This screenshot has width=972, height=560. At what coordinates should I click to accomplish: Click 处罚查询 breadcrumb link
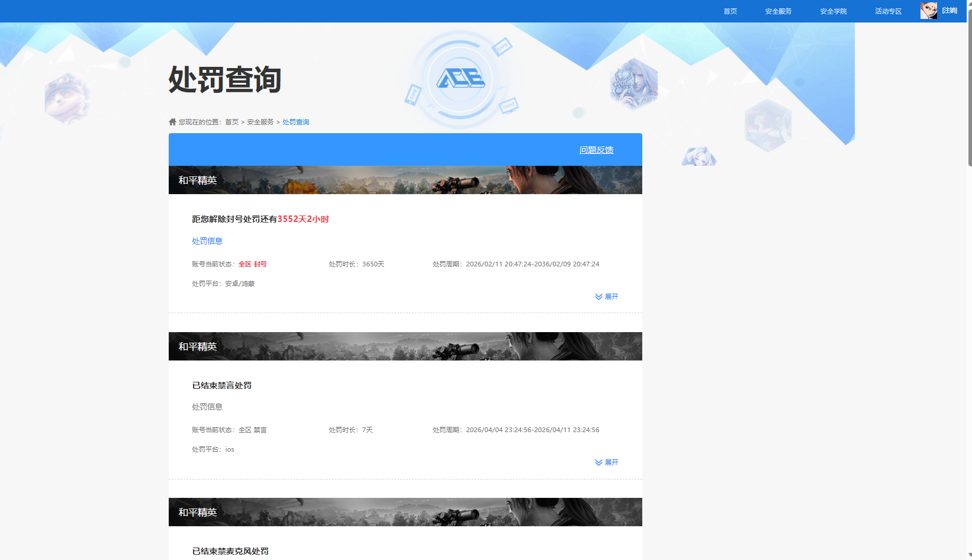click(x=295, y=122)
